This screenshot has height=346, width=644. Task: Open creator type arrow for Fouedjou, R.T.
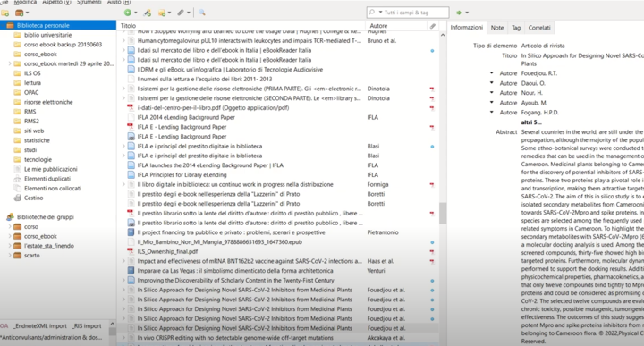point(491,73)
